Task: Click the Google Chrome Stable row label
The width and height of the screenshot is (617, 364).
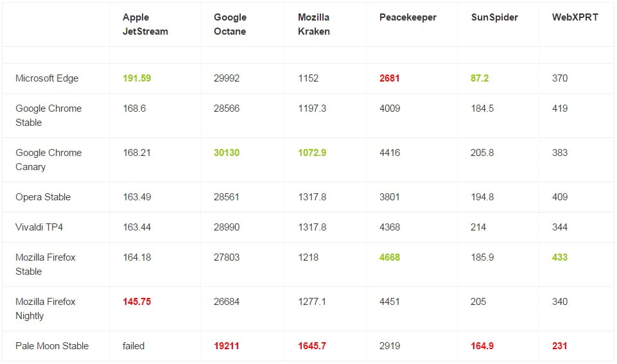Action: [x=48, y=116]
